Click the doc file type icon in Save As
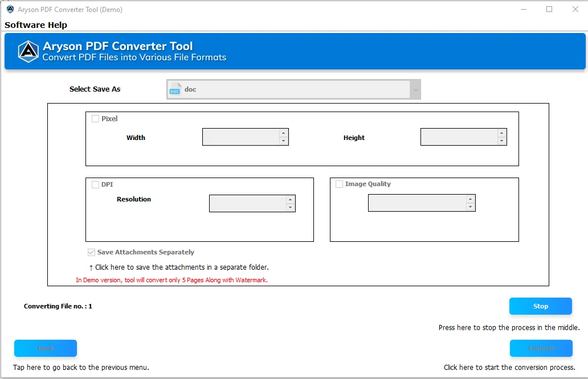 point(175,89)
